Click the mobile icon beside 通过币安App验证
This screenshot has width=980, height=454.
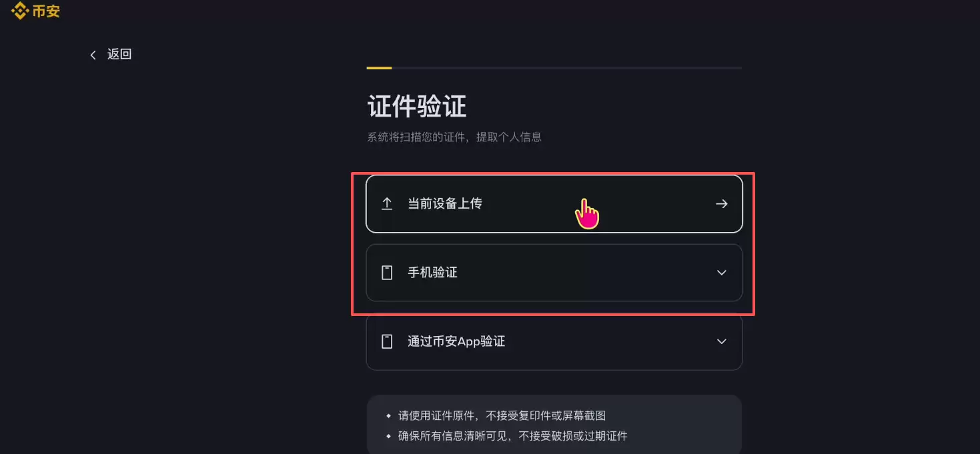(387, 341)
